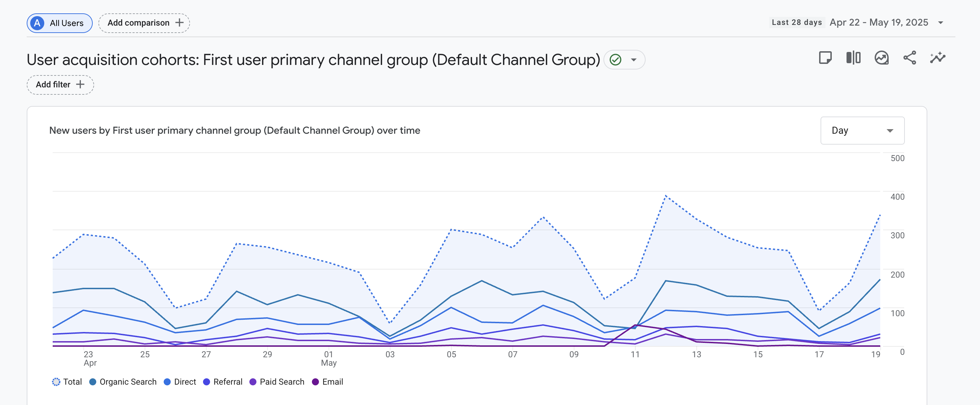
Task: Click the Last 28 days label
Action: point(797,22)
